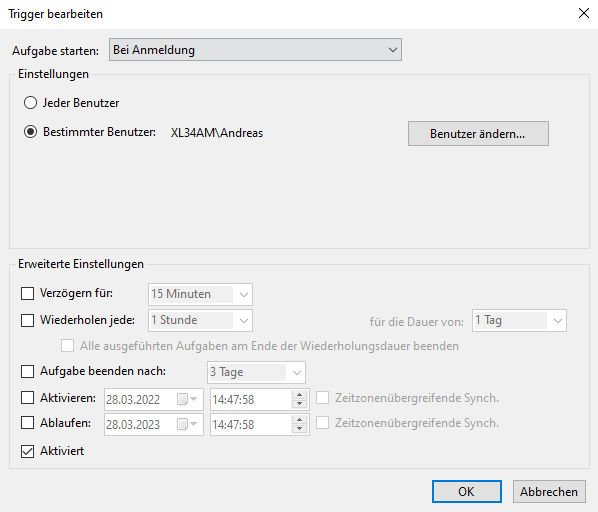Select the Bestimmter Benutzer radio button
The height and width of the screenshot is (512, 598).
point(31,132)
